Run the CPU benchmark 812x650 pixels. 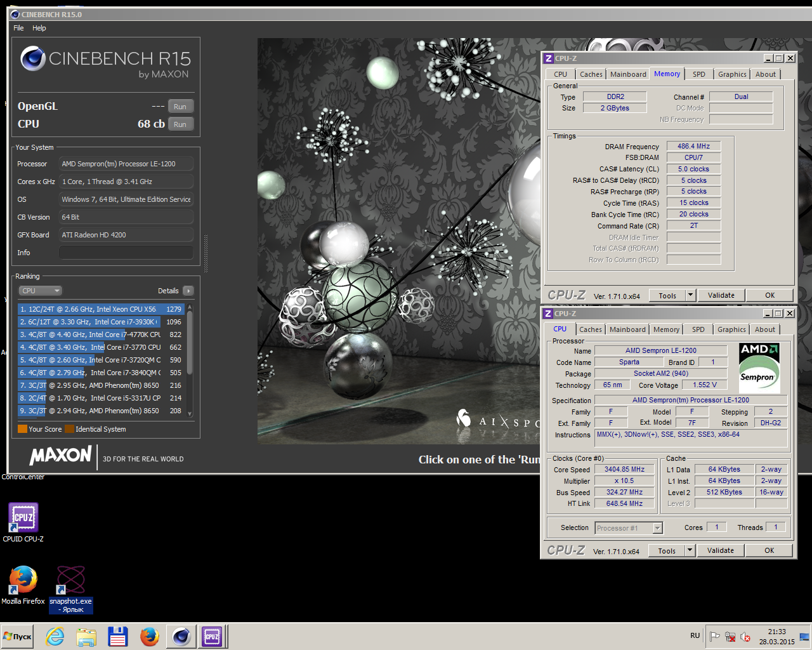tap(180, 124)
